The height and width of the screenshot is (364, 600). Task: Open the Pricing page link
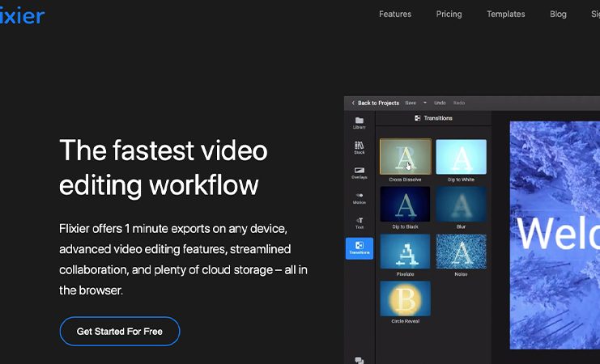pos(449,14)
